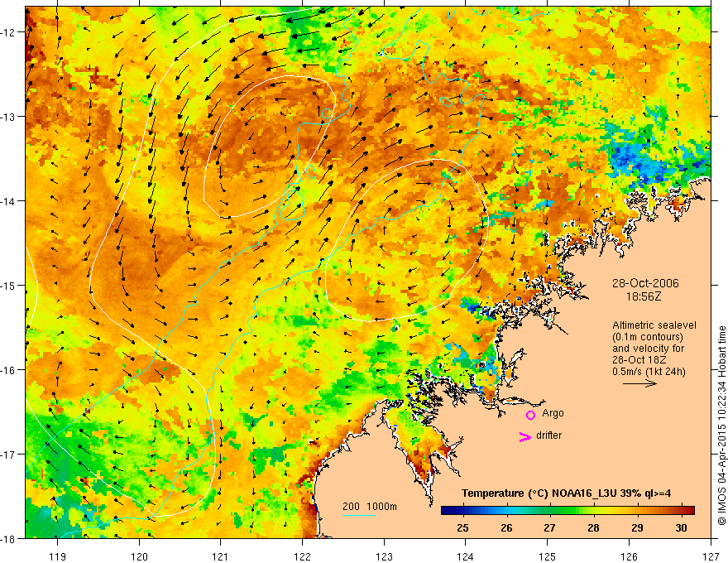The width and height of the screenshot is (728, 563).
Task: Click the latitude label '-16'
Action: [x=8, y=370]
